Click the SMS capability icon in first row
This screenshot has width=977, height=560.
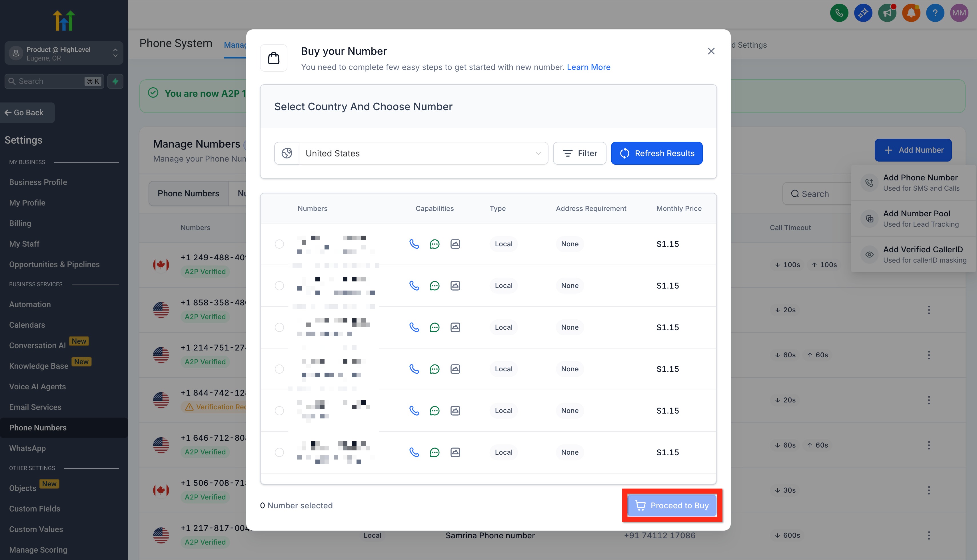click(434, 244)
